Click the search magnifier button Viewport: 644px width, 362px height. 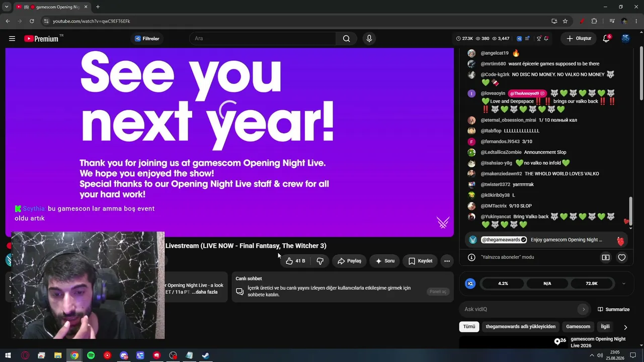tap(346, 39)
